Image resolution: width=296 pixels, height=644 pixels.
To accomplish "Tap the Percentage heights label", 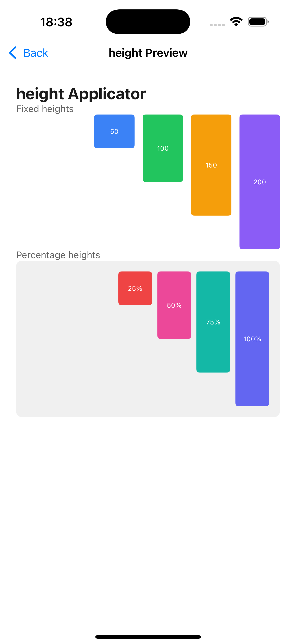I will (58, 255).
